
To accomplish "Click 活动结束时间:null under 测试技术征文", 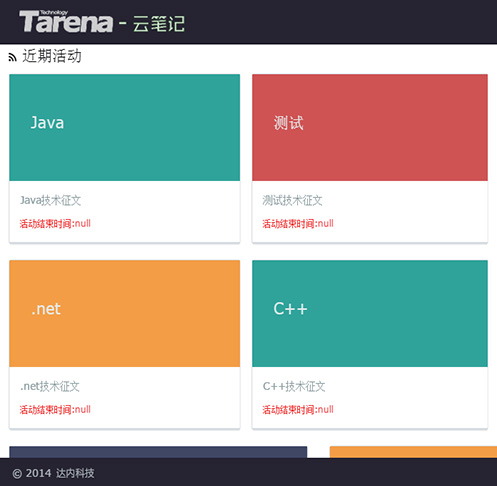I will [298, 223].
